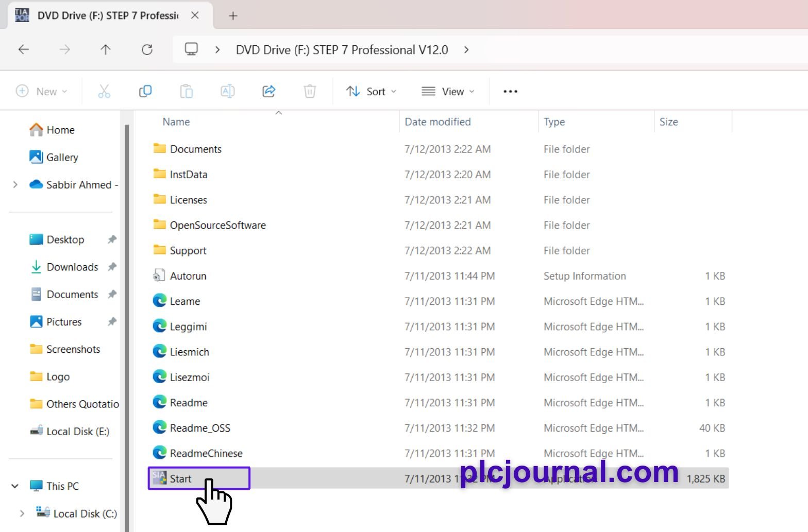Click the Copy icon in toolbar

(145, 91)
